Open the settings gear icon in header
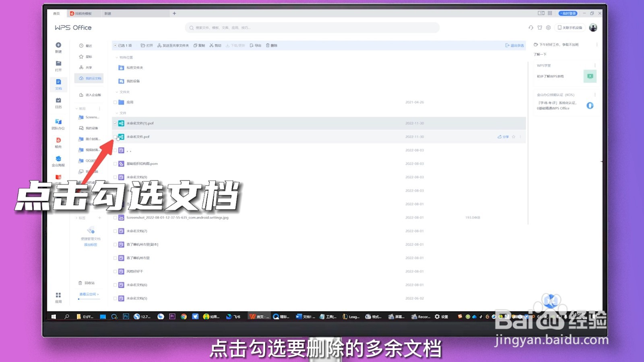Image resolution: width=644 pixels, height=362 pixels. click(x=548, y=28)
